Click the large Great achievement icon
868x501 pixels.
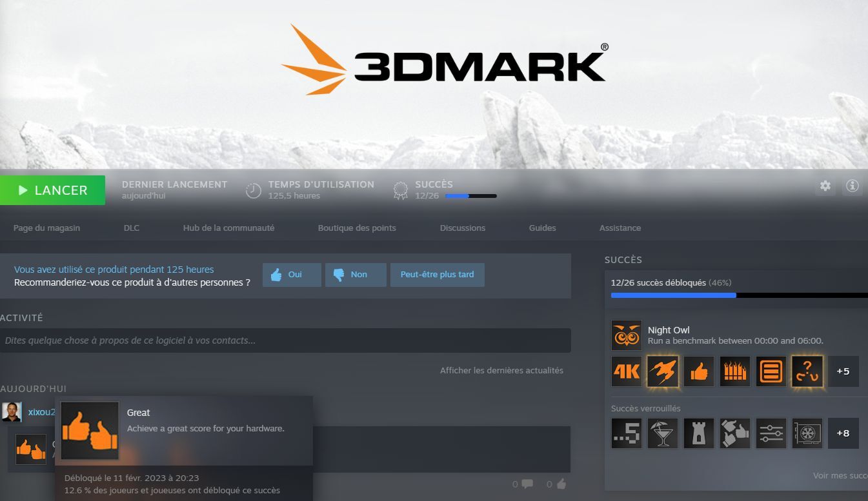[90, 431]
